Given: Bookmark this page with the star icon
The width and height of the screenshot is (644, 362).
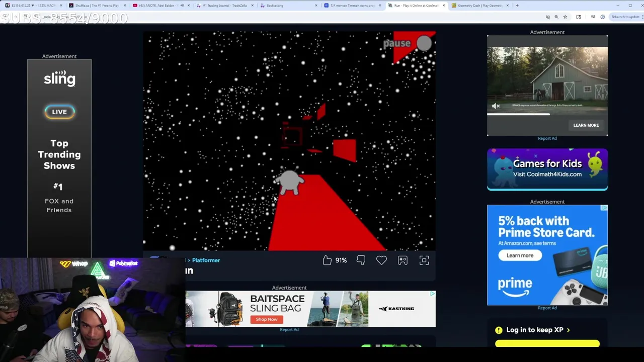Looking at the screenshot, I should coord(565,17).
